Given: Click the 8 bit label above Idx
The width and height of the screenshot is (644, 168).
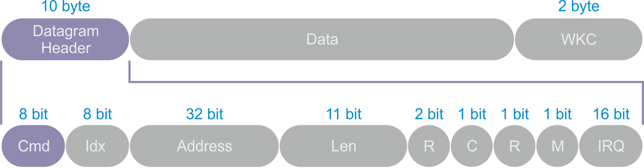Looking at the screenshot, I should [97, 114].
